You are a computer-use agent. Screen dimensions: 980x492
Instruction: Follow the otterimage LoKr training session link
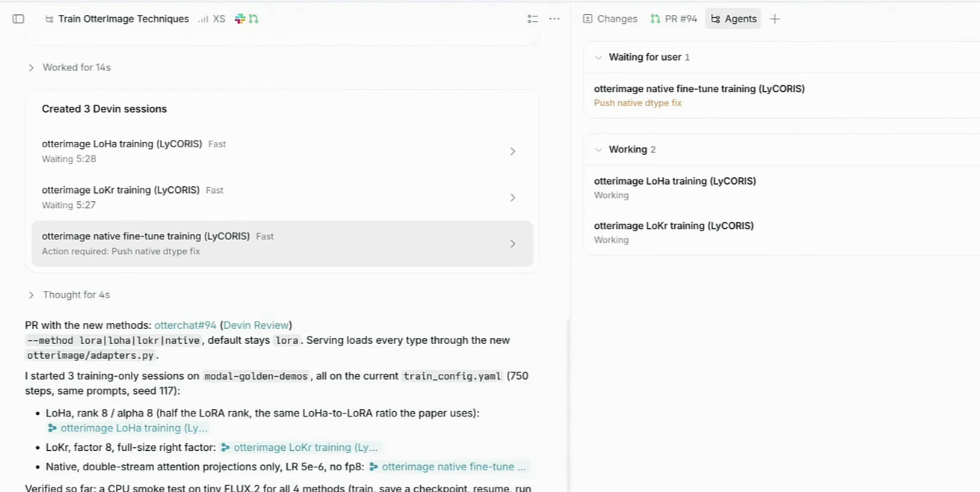pos(300,447)
